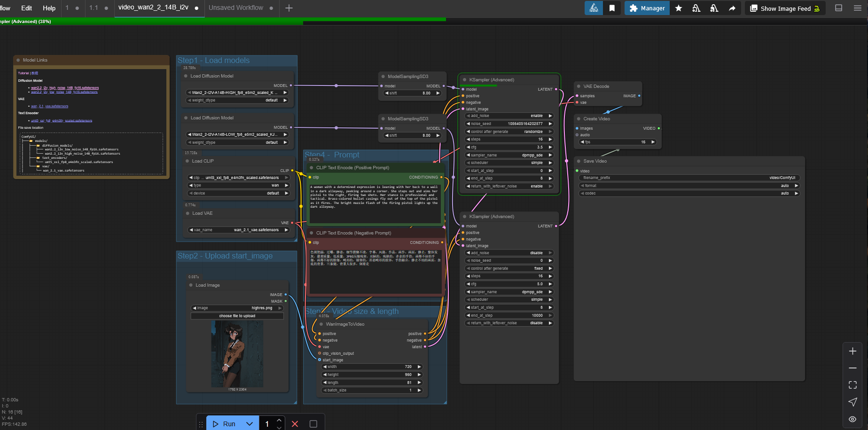Select the star favorites icon beside Manager
The image size is (868, 430).
[x=678, y=8]
